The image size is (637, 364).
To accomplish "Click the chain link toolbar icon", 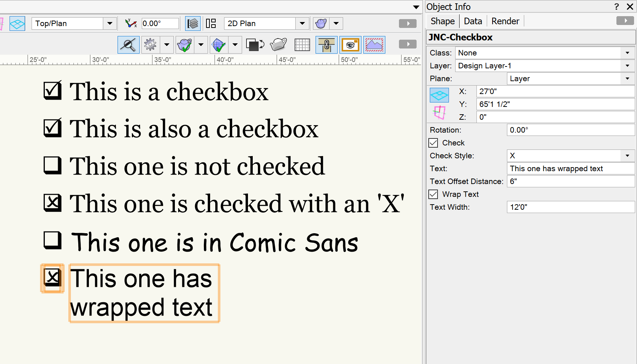I will [x=326, y=44].
